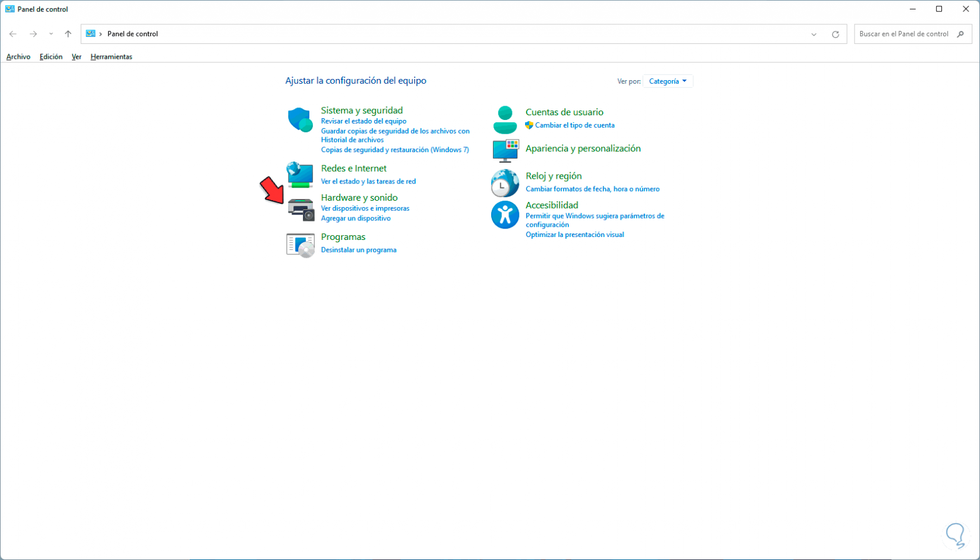Open the Redes e Internet globe icon
Viewport: 980px width, 560px height.
click(x=300, y=175)
